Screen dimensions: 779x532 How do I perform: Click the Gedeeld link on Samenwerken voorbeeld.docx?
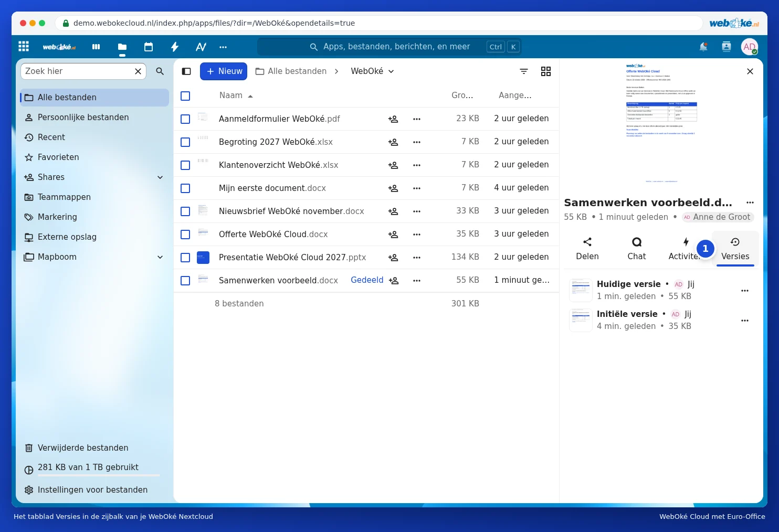coord(367,280)
